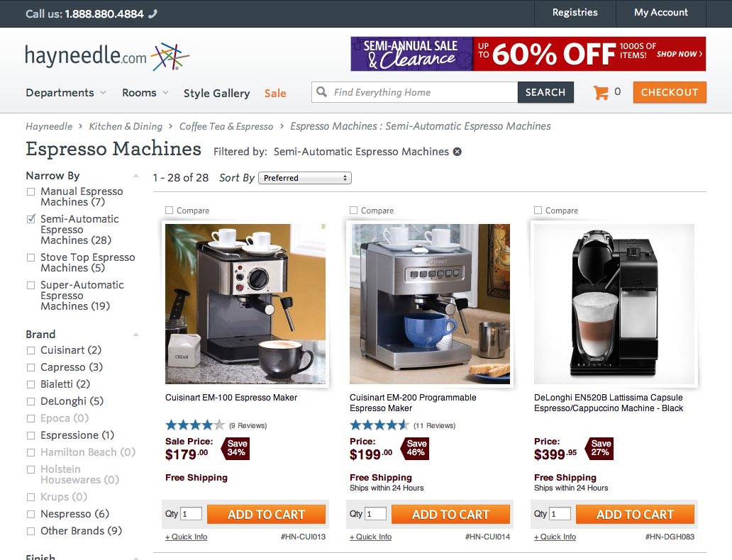
Task: Check the Manual Espresso Machines filter
Action: [x=30, y=192]
